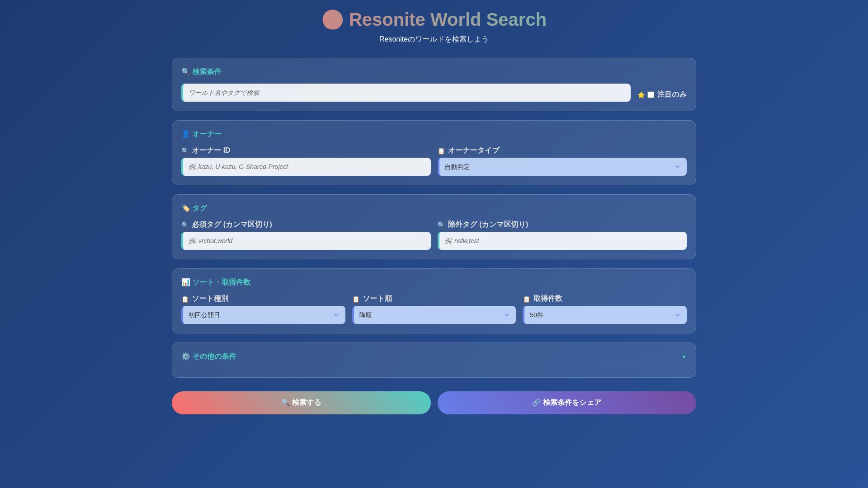This screenshot has width=868, height=488.
Task: Click the magnifier icon beside 除外タグ
Action: point(441,225)
